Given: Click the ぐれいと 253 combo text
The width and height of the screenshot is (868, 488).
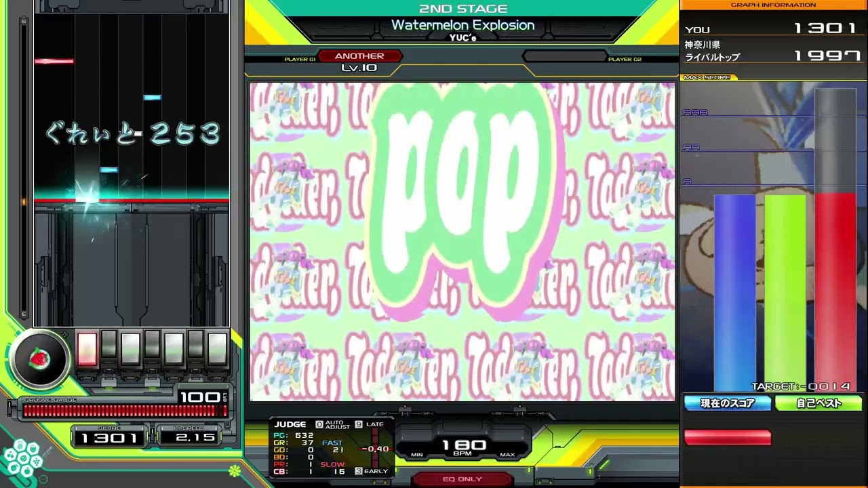Looking at the screenshot, I should click(133, 134).
